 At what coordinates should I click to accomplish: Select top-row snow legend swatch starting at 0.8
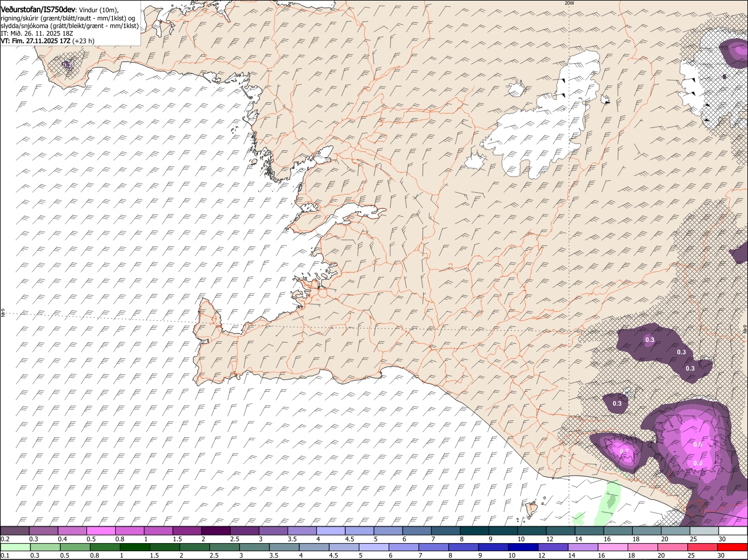point(129,531)
